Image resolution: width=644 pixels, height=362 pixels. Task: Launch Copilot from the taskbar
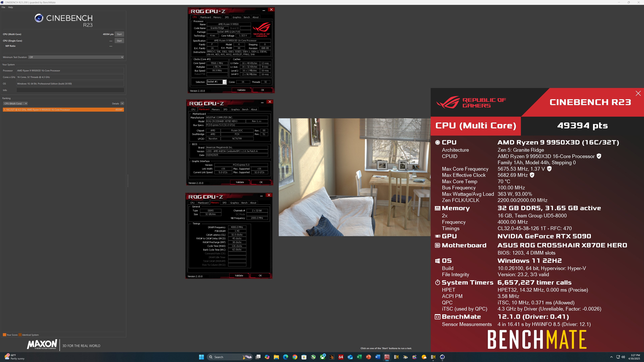(x=267, y=357)
